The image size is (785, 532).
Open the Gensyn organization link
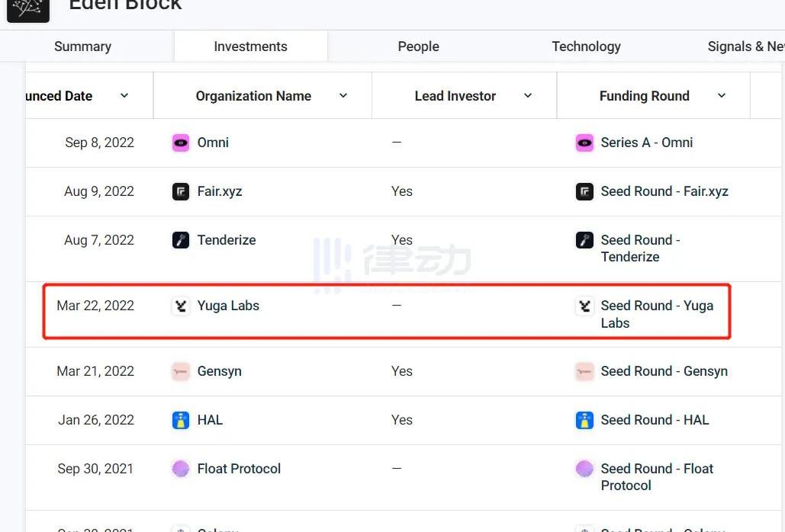pyautogui.click(x=219, y=371)
